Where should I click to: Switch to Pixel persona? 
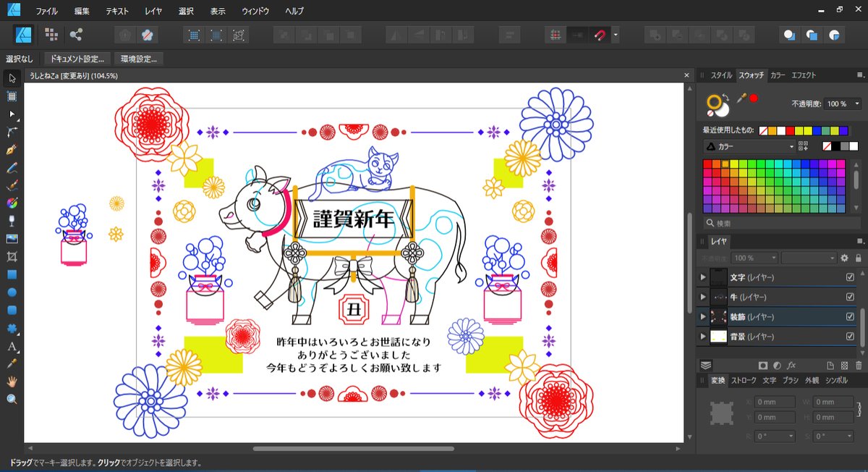51,34
